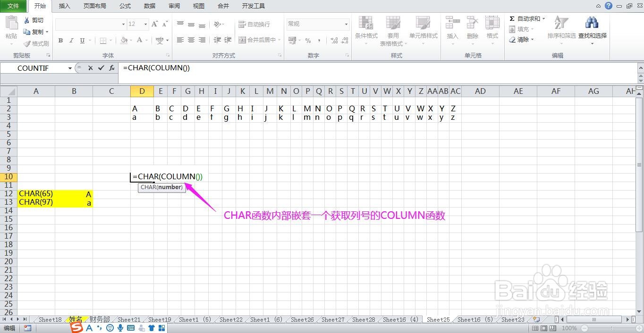The image size is (644, 333).
Task: Switch to the Developer (开发工具) tab
Action: click(254, 6)
